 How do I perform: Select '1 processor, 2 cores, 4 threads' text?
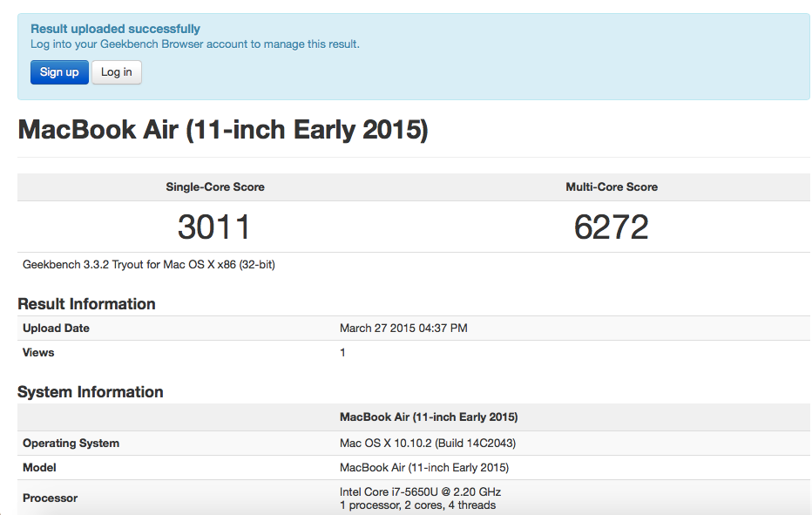point(417,505)
